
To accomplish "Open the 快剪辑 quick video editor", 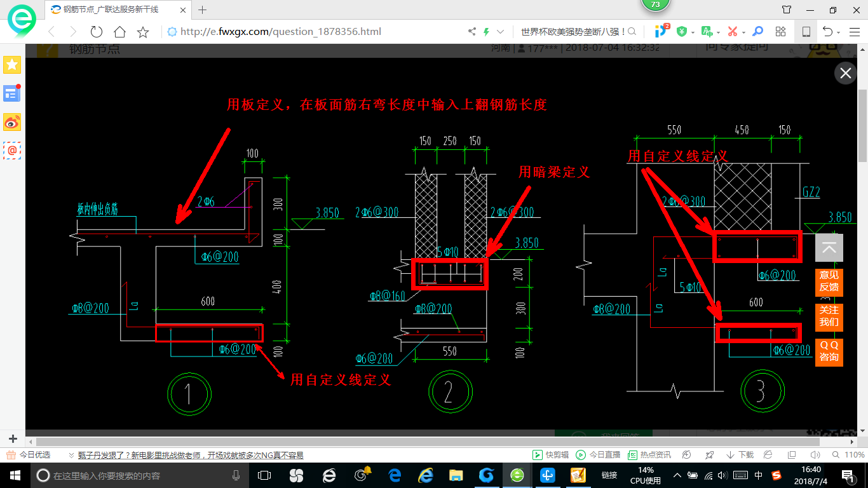I will click(x=550, y=455).
